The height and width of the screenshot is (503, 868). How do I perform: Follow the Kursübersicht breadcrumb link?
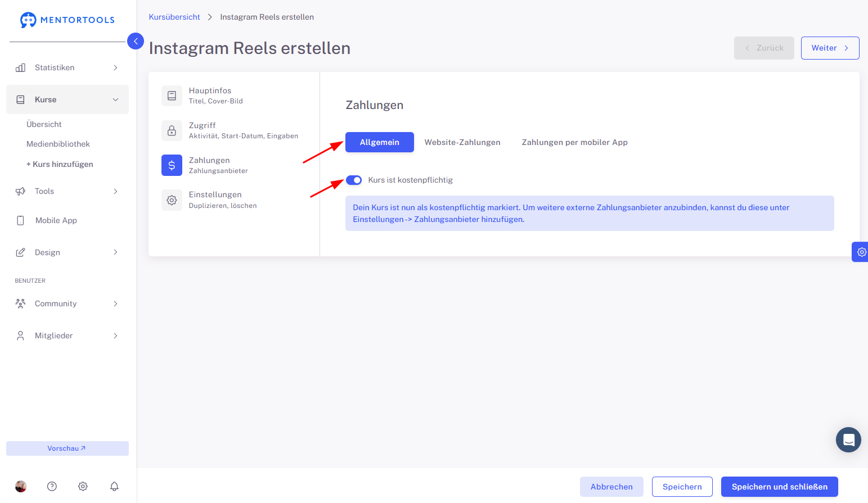coord(174,17)
